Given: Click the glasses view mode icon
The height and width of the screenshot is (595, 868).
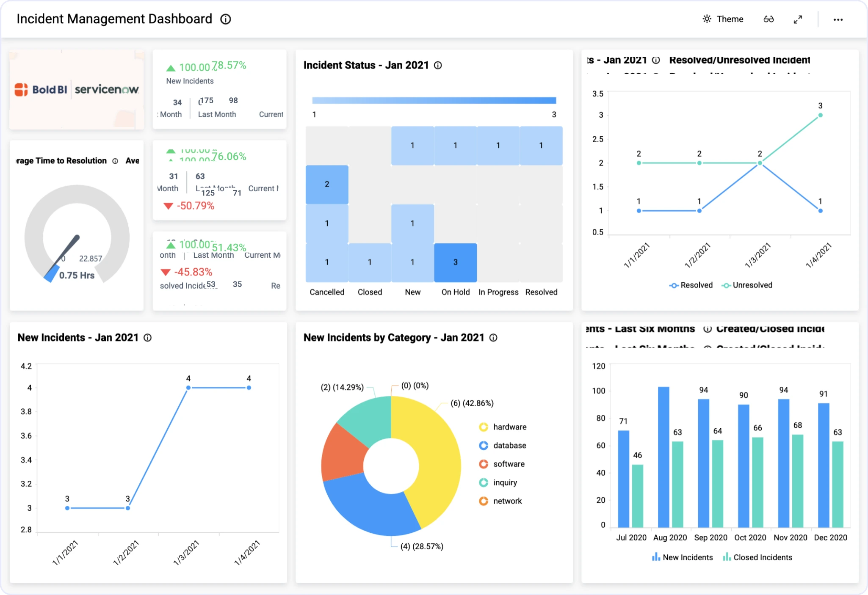Looking at the screenshot, I should pos(768,19).
